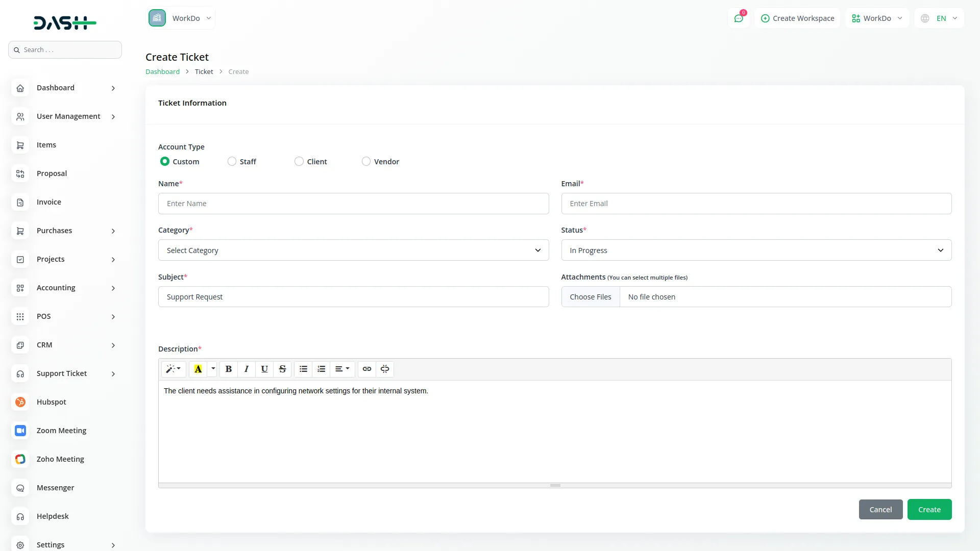Open the Select Category dropdown

tap(353, 250)
